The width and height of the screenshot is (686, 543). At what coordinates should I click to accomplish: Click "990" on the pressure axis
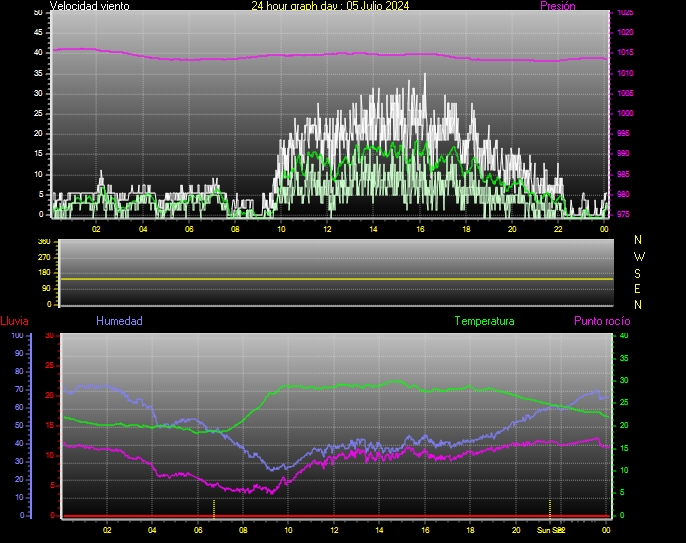click(623, 154)
